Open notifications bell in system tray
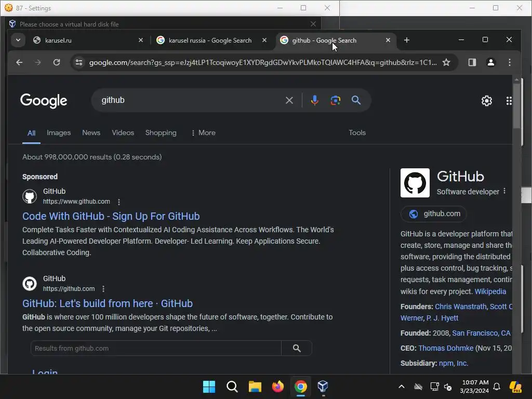Screen dimensions: 532x399 (497, 387)
